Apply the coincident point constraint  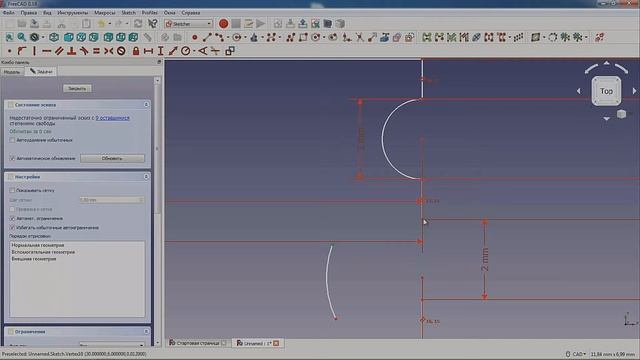9,51
